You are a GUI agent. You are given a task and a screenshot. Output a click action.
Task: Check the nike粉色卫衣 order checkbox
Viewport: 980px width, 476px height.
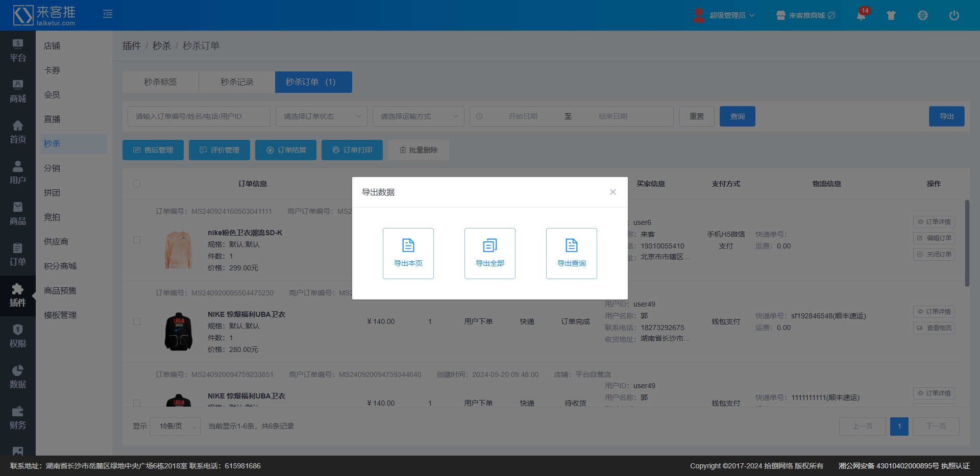point(137,240)
